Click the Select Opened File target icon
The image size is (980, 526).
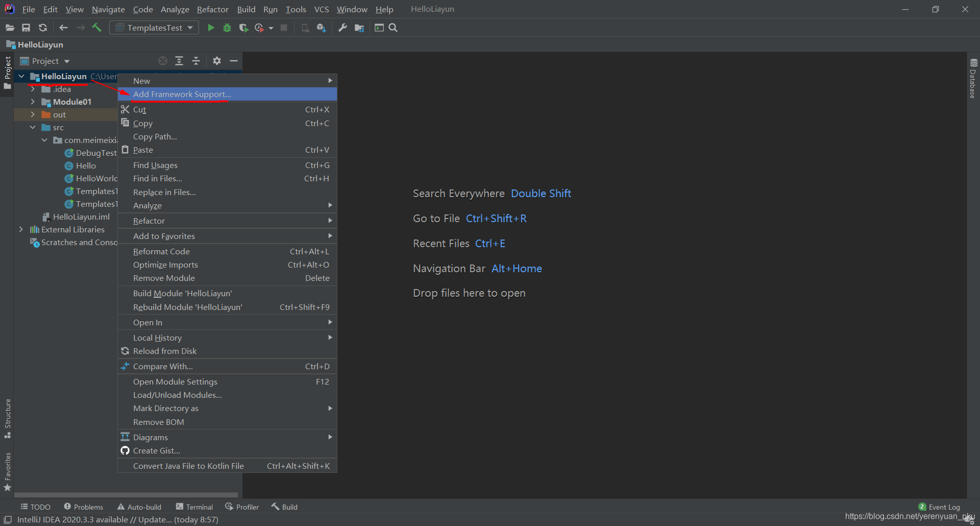pos(163,61)
